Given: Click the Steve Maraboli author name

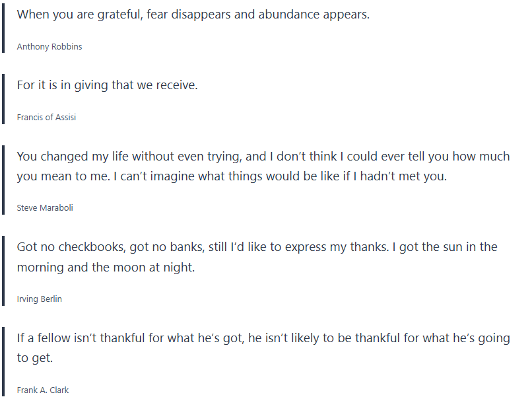Looking at the screenshot, I should click(45, 207).
